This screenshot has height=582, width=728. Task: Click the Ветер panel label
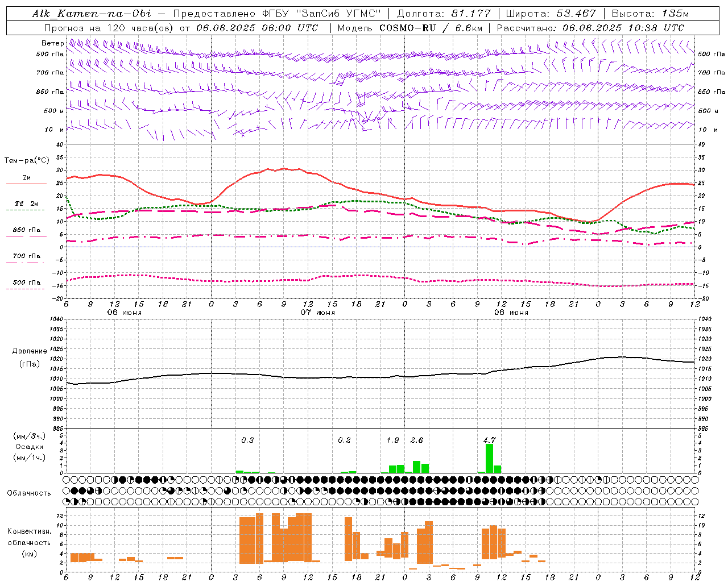[52, 43]
